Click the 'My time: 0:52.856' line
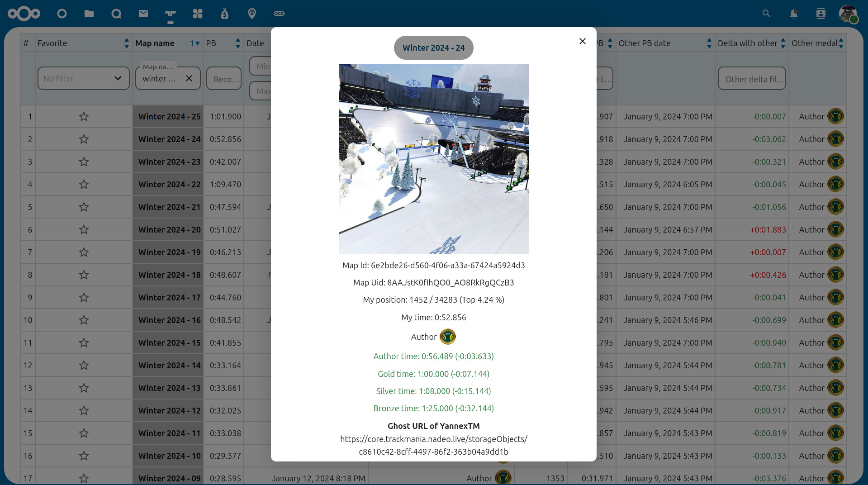Screen dimensions: 868x485 [x=434, y=318]
